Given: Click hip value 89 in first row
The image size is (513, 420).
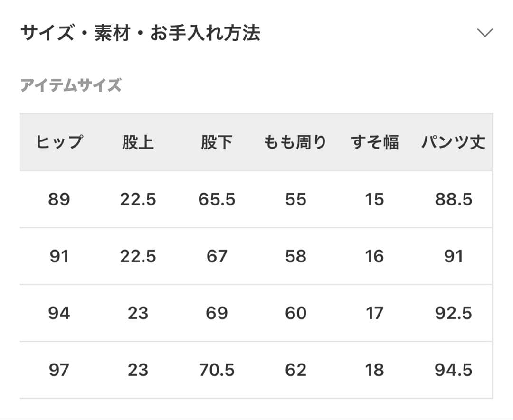Looking at the screenshot, I should pos(59,200).
